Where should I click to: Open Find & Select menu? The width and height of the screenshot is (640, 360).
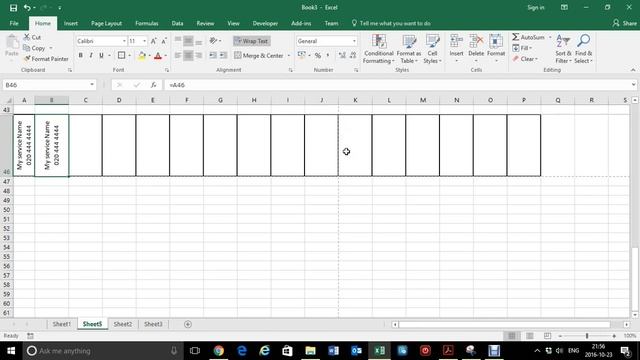[x=583, y=49]
